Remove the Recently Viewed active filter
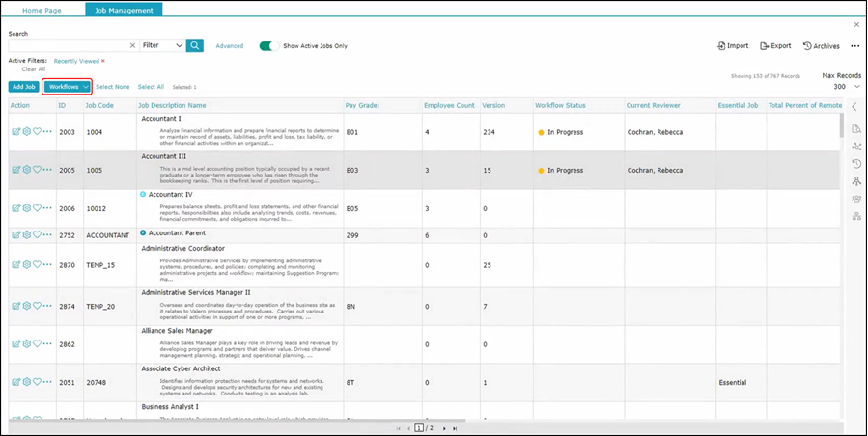The width and height of the screenshot is (868, 436). click(103, 61)
